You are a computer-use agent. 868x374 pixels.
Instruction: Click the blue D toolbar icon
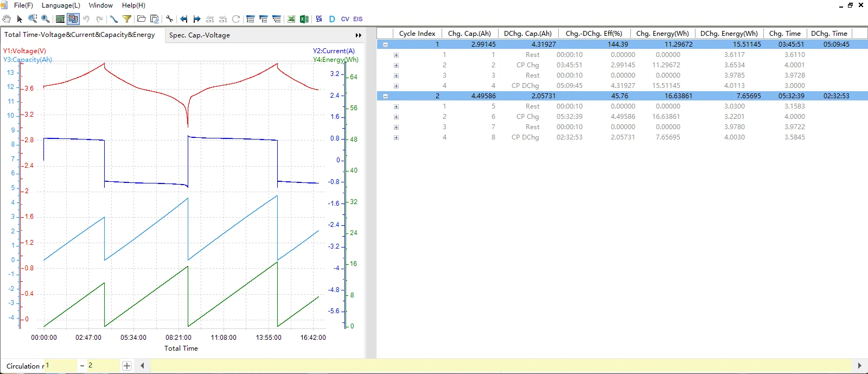(332, 19)
